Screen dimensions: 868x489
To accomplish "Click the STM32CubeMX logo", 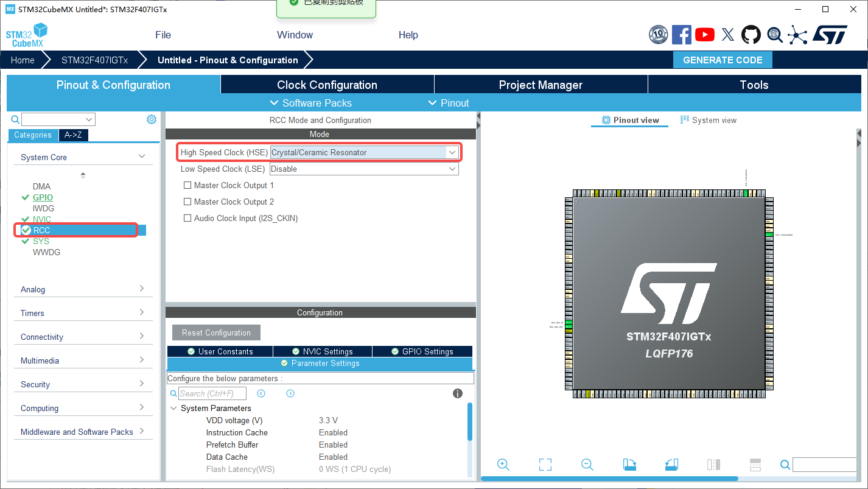I will tap(26, 35).
